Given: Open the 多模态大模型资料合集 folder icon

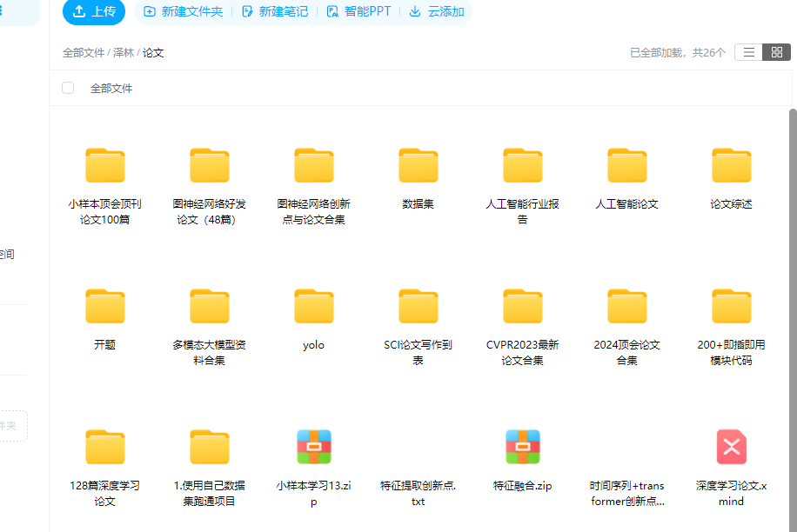Looking at the screenshot, I should [x=210, y=306].
